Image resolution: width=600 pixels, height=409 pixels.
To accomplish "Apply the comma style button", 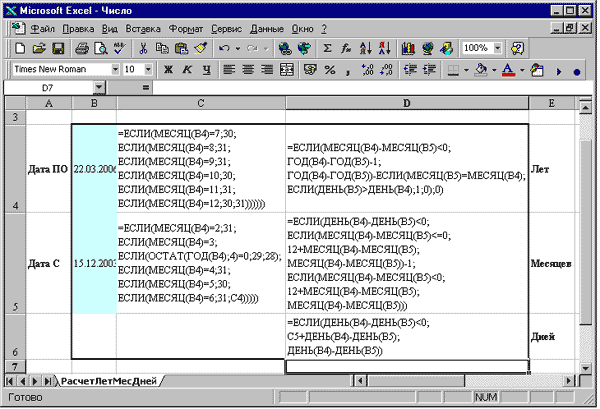I will (348, 70).
